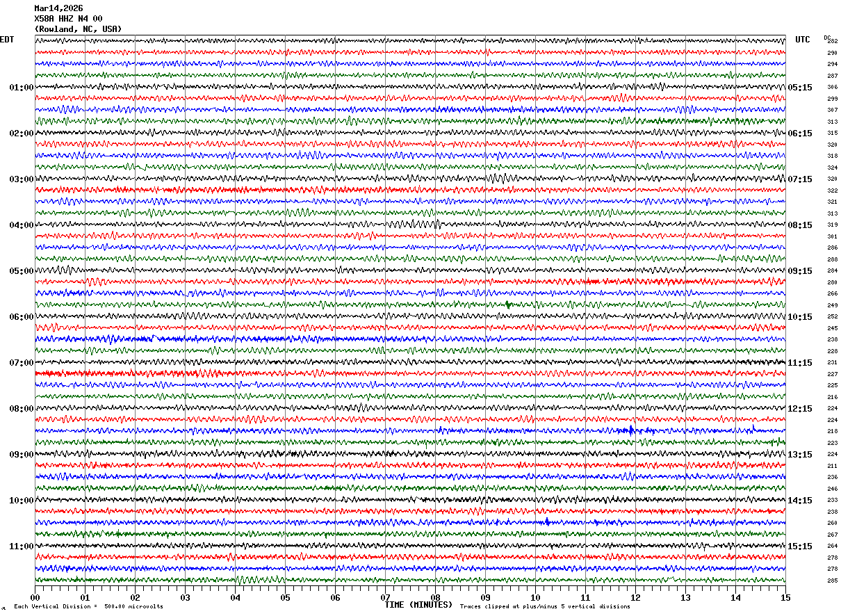841x616 pixels.
Task: Click the "07:15" UTC row label
Action: coord(800,179)
